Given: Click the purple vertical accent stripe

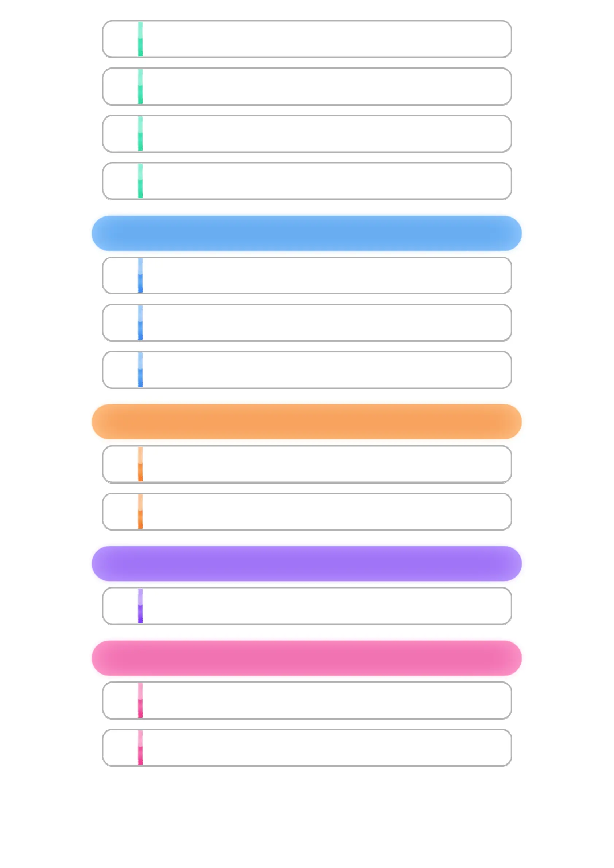Looking at the screenshot, I should [140, 606].
